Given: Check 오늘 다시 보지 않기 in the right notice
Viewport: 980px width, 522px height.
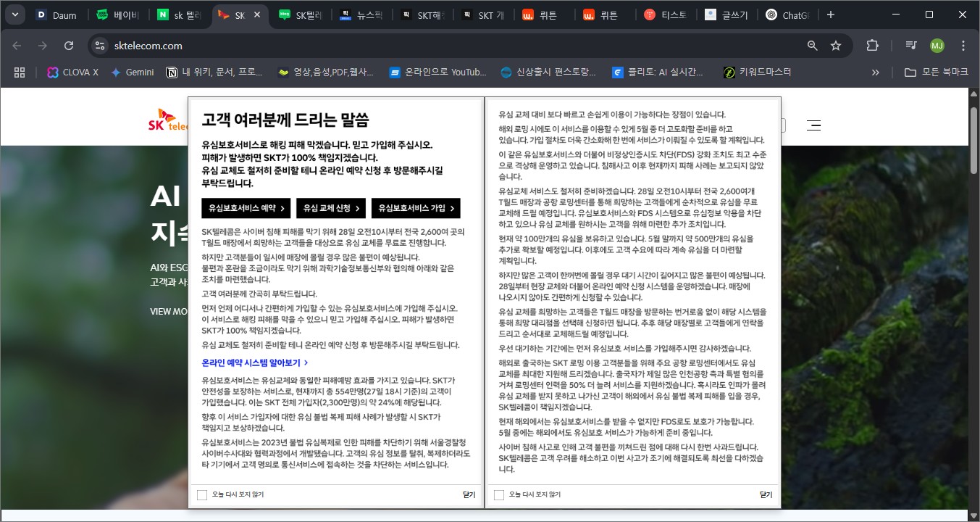Looking at the screenshot, I should tap(498, 494).
